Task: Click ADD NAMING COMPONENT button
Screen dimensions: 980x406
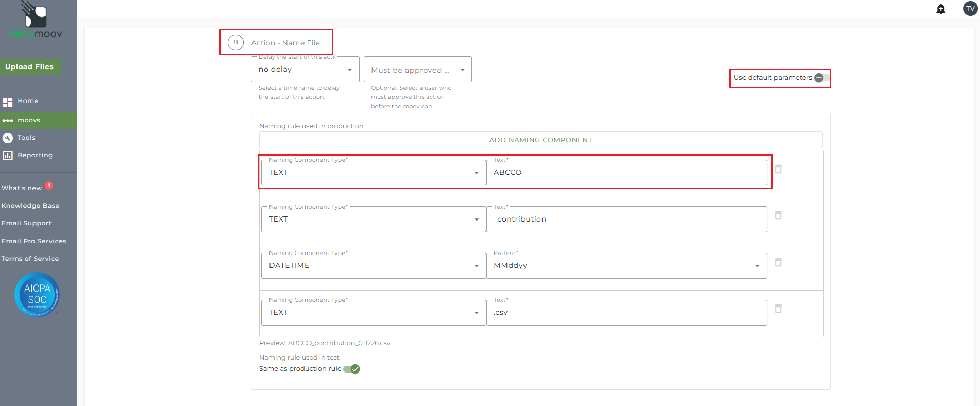Action: [540, 140]
